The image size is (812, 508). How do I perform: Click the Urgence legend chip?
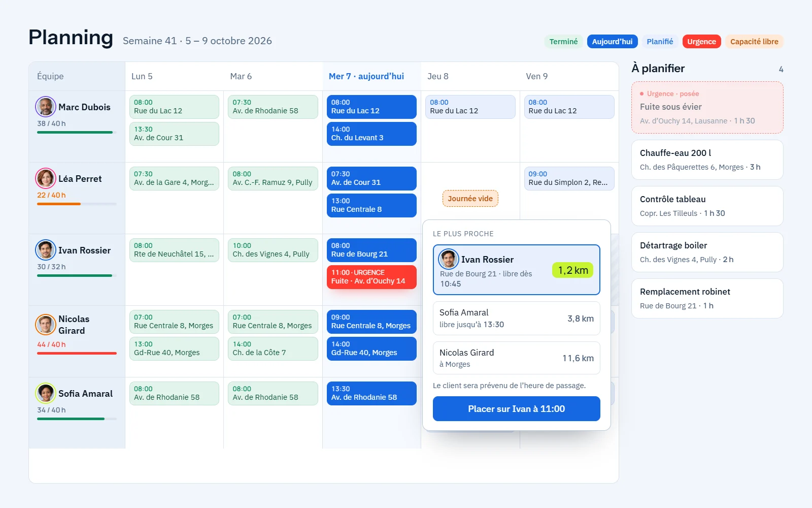(x=701, y=42)
